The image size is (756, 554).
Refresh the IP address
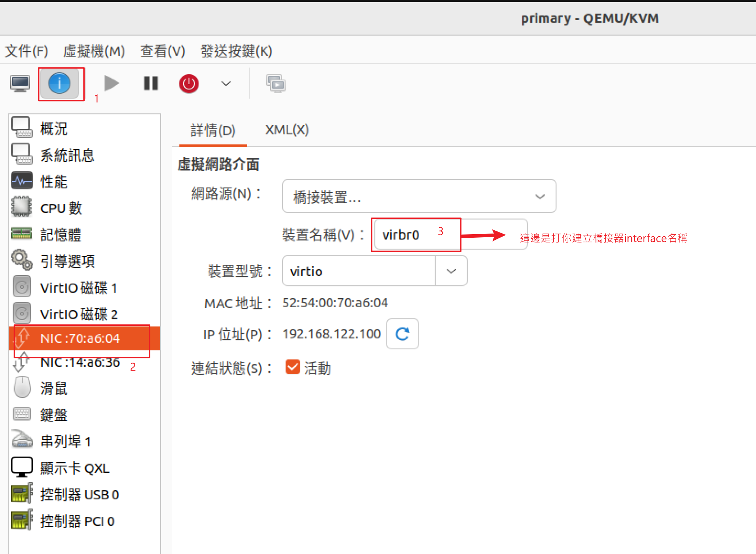[402, 334]
